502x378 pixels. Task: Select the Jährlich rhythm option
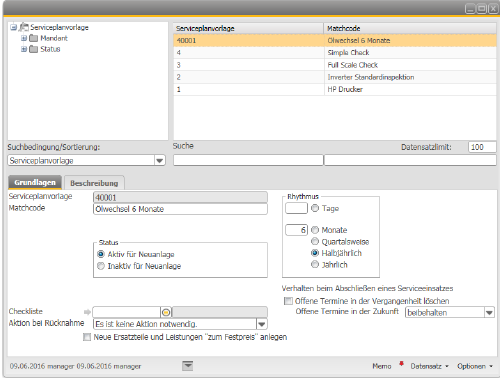pos(315,265)
